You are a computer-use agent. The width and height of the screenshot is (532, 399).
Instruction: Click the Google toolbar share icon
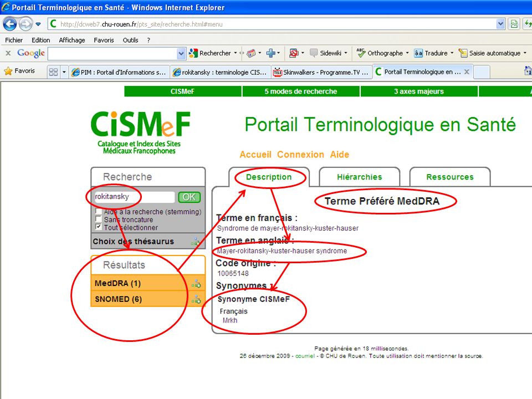tap(250, 53)
